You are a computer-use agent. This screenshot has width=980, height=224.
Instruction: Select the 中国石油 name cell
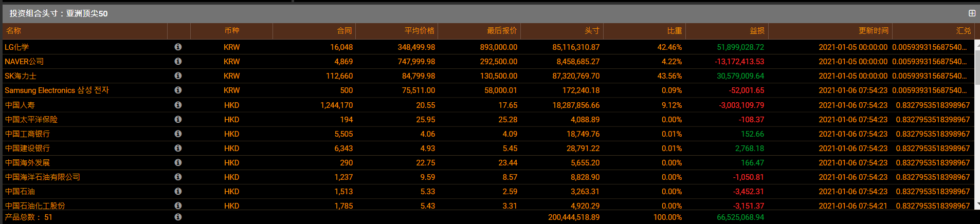tap(20, 191)
